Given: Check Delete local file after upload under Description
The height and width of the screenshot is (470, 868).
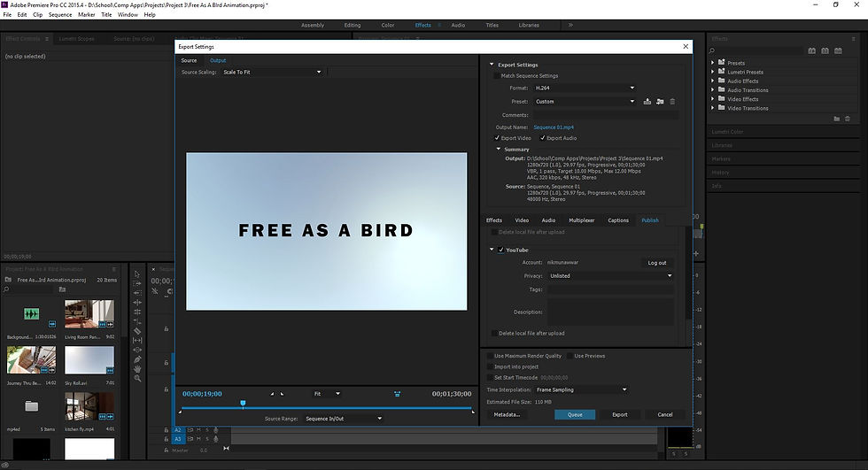Looking at the screenshot, I should tap(494, 334).
